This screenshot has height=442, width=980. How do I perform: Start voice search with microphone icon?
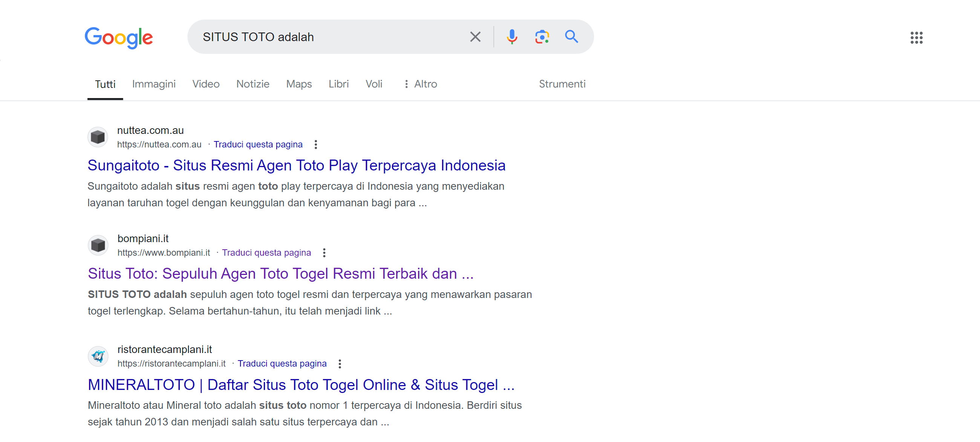[x=512, y=37]
